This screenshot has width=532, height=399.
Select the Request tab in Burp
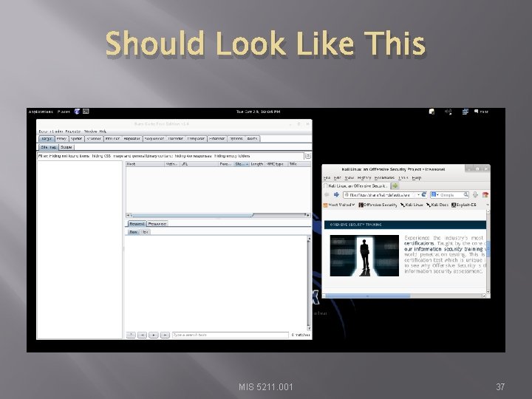(137, 224)
